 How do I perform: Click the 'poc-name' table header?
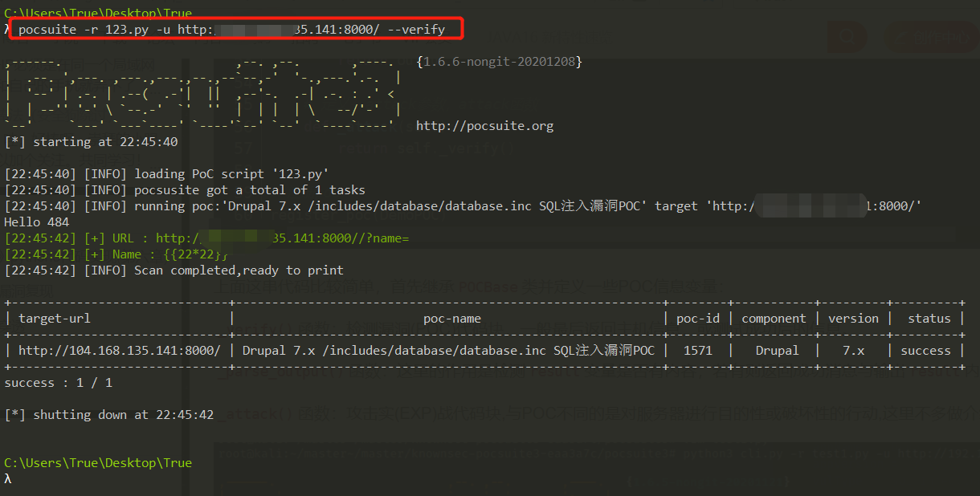pyautogui.click(x=452, y=319)
